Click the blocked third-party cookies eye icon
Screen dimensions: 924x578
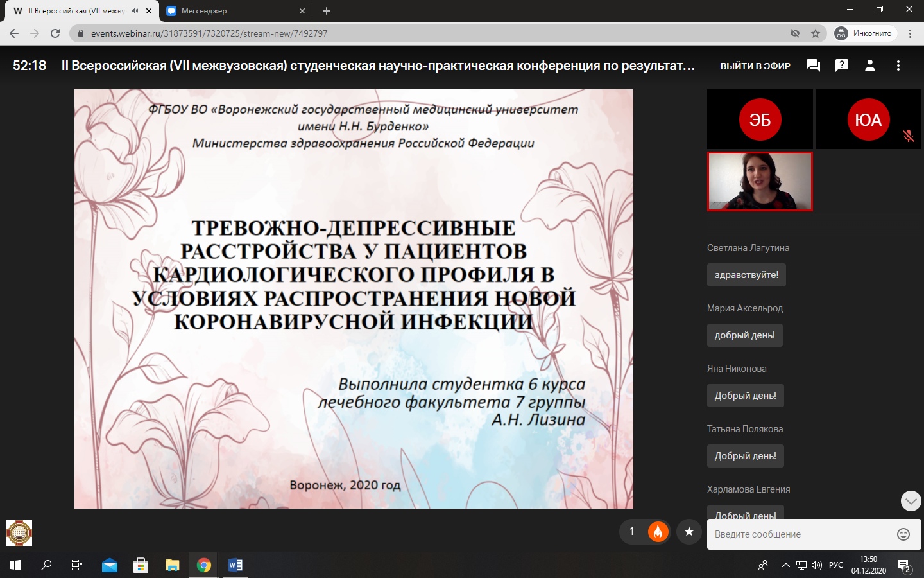[x=795, y=33]
